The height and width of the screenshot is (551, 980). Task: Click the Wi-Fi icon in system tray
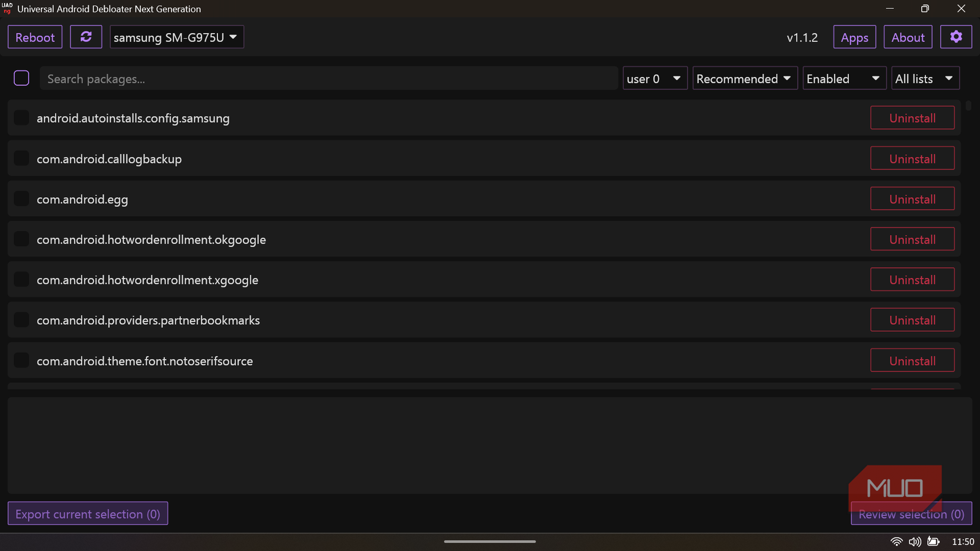897,541
